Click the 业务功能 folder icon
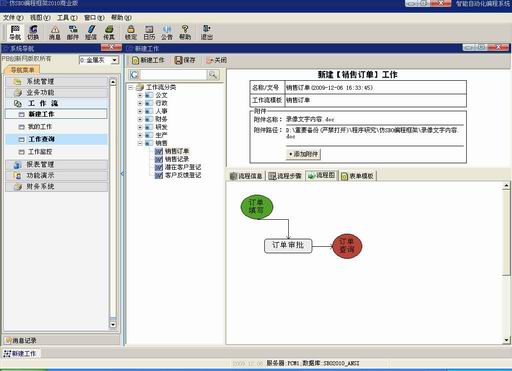 (17, 92)
